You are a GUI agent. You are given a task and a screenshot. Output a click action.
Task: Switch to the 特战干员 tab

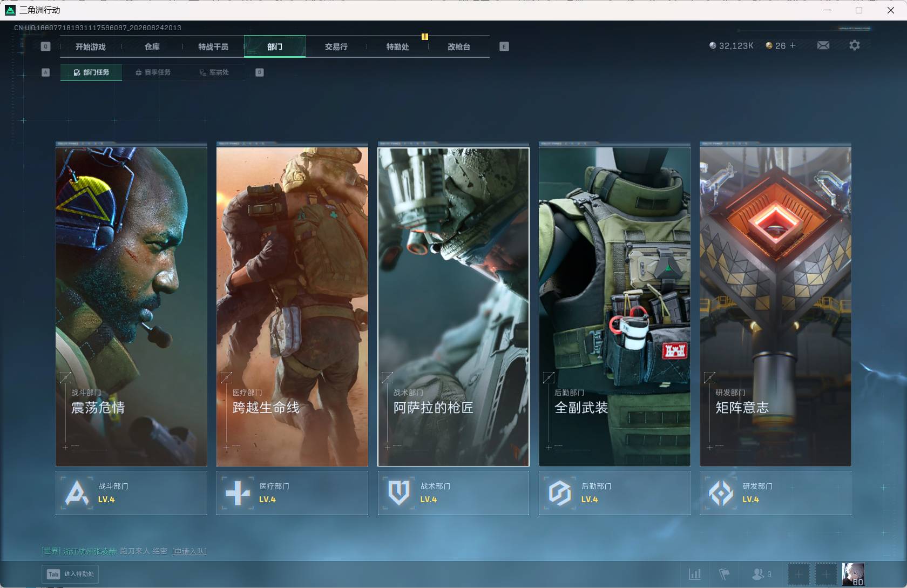tap(213, 46)
